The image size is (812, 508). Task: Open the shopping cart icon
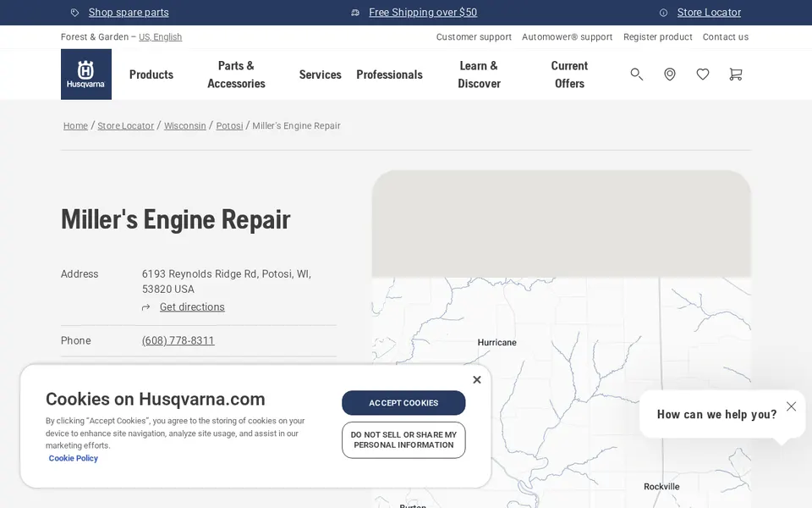pos(735,75)
